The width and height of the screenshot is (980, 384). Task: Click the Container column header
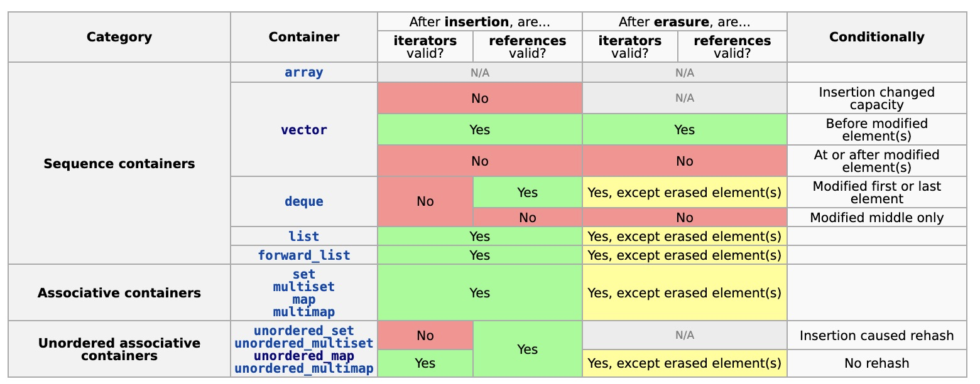pyautogui.click(x=304, y=37)
